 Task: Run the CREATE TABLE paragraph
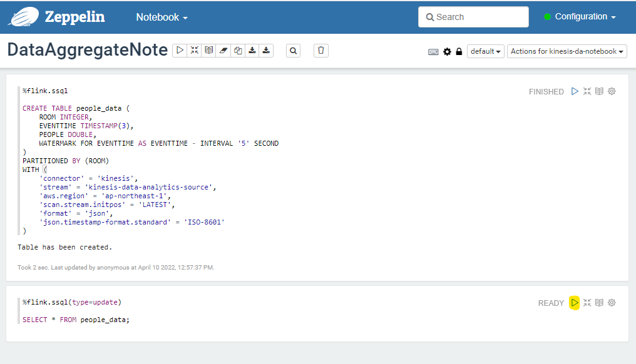pyautogui.click(x=575, y=91)
